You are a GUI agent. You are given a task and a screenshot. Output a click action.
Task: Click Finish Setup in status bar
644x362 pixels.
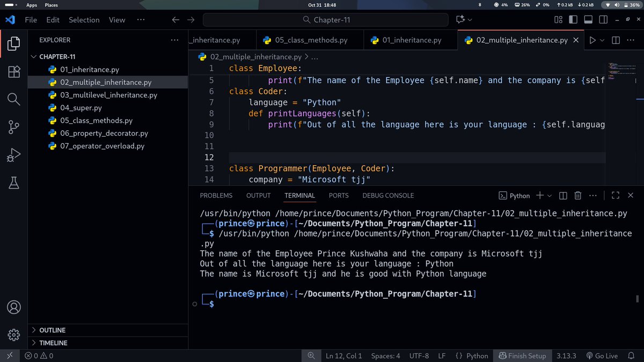pos(522,356)
